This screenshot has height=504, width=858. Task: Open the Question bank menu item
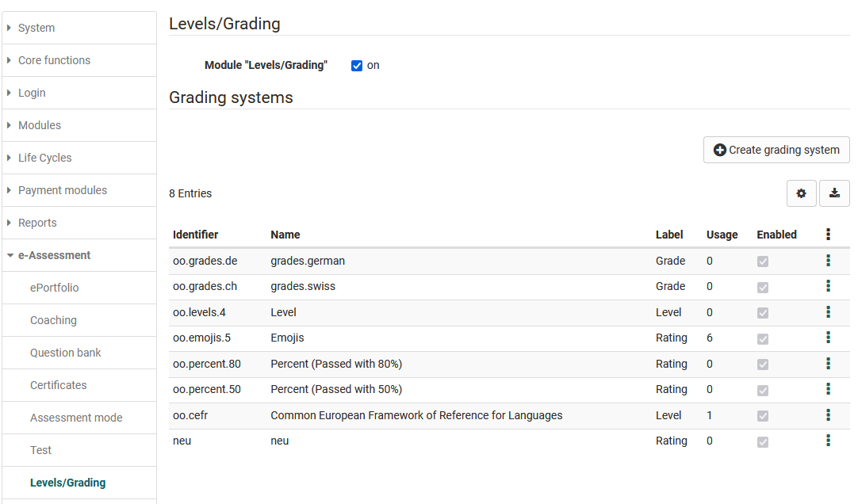click(66, 353)
